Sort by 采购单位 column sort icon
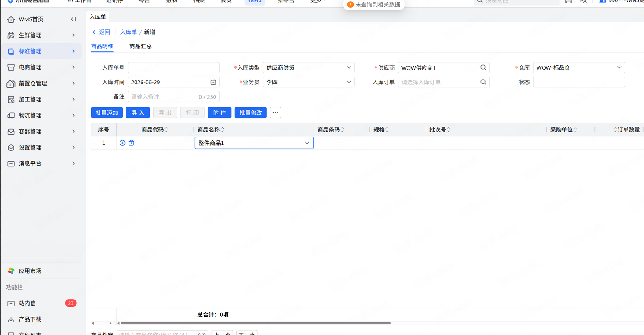The width and height of the screenshot is (644, 335). click(x=575, y=130)
